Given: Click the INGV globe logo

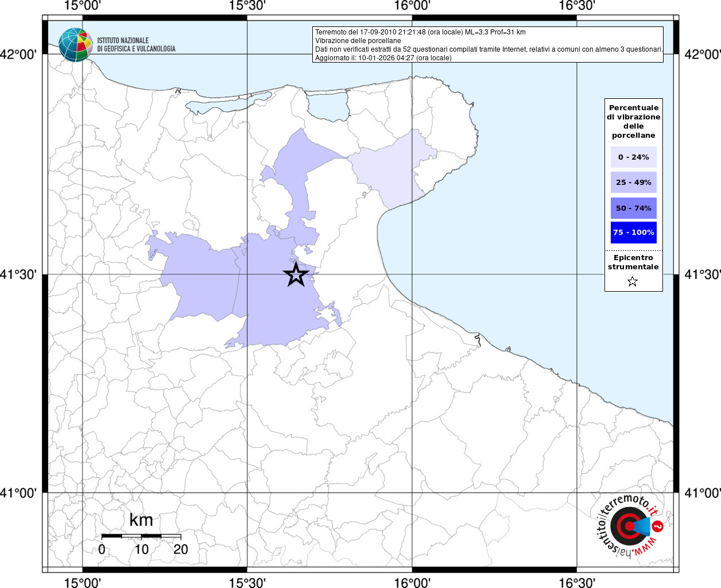Looking at the screenshot, I should (x=75, y=45).
